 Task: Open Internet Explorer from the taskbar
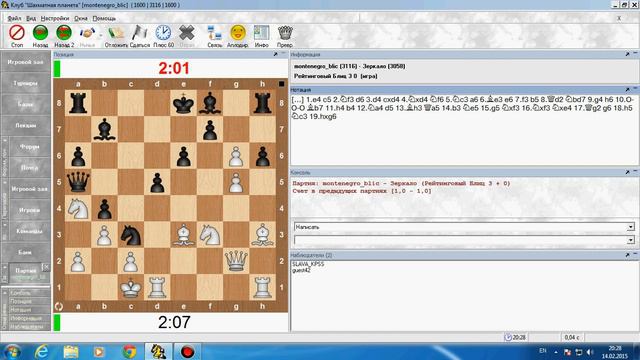pos(42,351)
